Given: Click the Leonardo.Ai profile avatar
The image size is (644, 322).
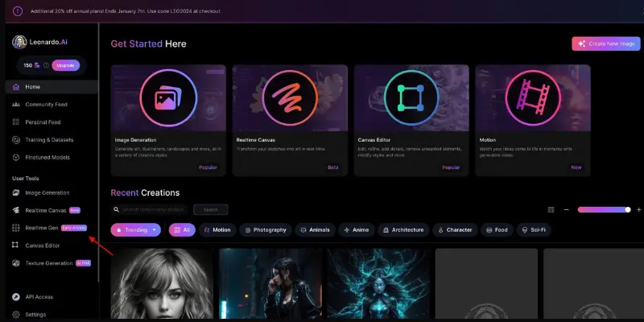Looking at the screenshot, I should 19,42.
